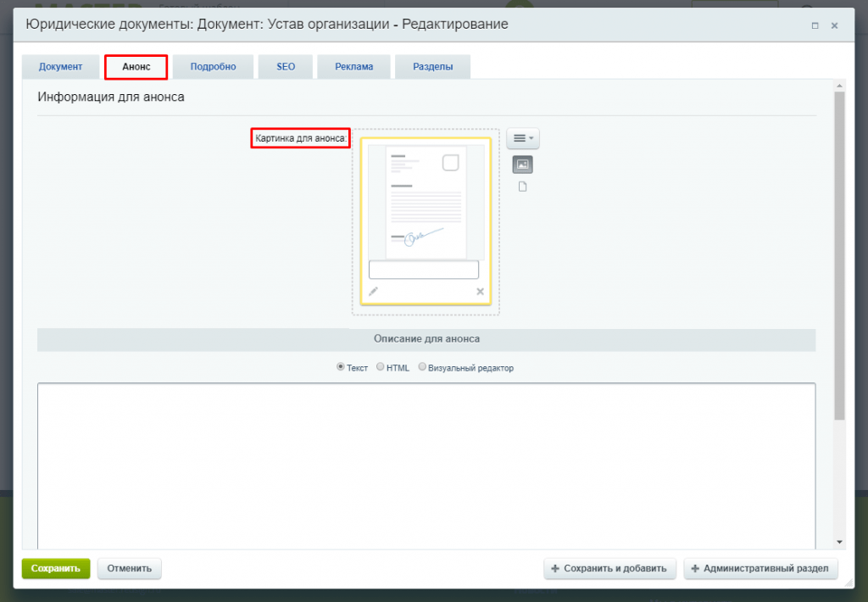Switch to file list view mode icon

tap(522, 187)
